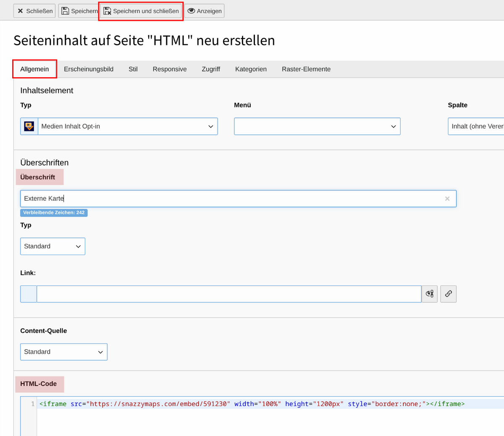Click Speichern und schließen

[x=141, y=11]
